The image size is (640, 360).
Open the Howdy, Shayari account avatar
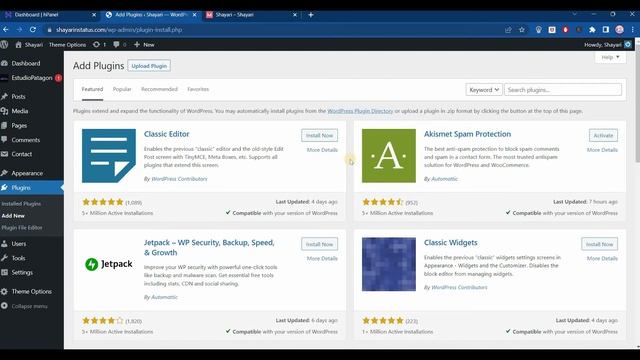point(628,44)
